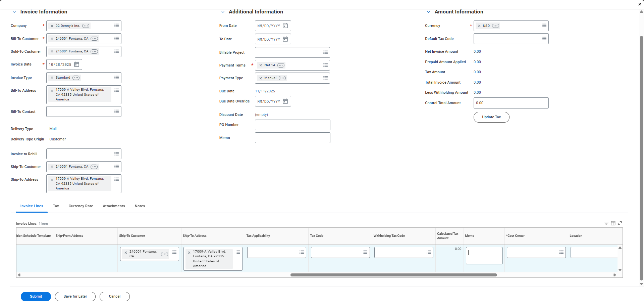This screenshot has width=644, height=306.
Task: Open the Invoice Date calendar picker
Action: pos(76,64)
